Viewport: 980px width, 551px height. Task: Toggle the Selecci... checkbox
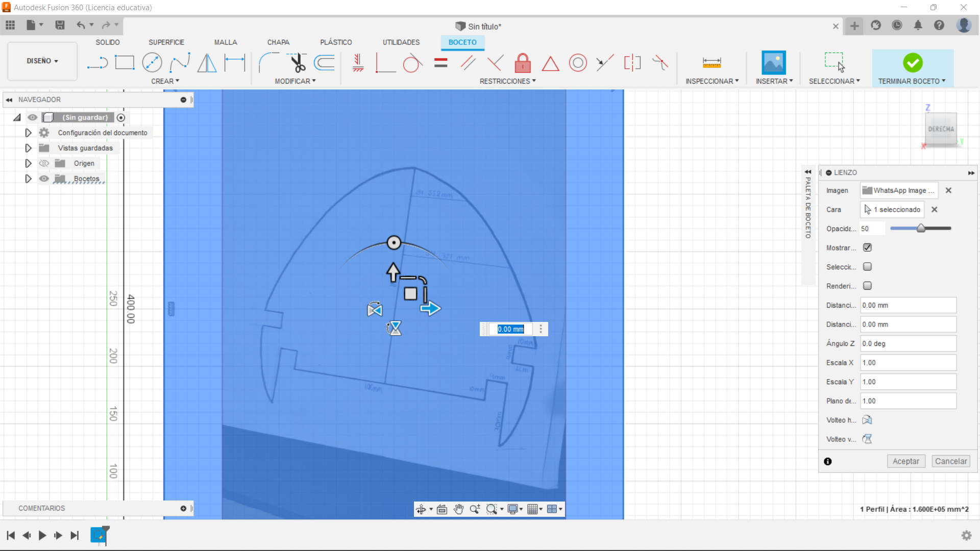click(867, 267)
